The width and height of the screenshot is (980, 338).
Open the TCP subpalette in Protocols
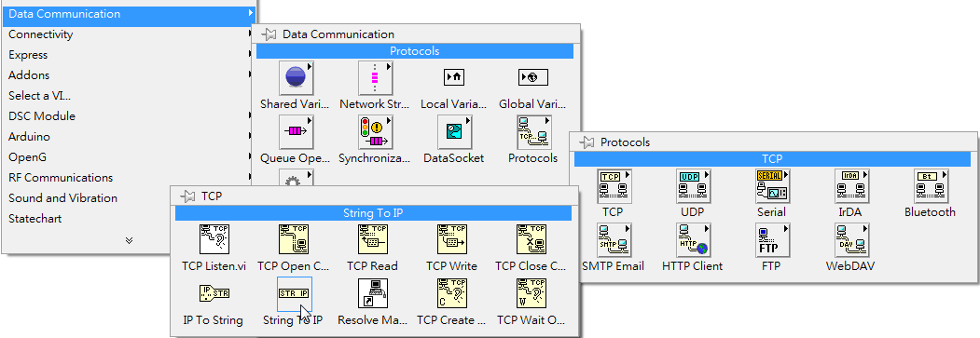click(614, 186)
